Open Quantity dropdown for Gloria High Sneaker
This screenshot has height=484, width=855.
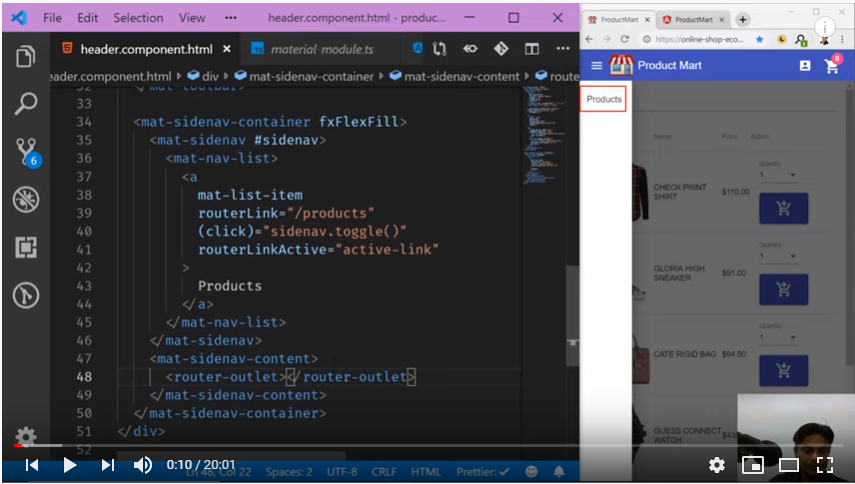(x=777, y=256)
